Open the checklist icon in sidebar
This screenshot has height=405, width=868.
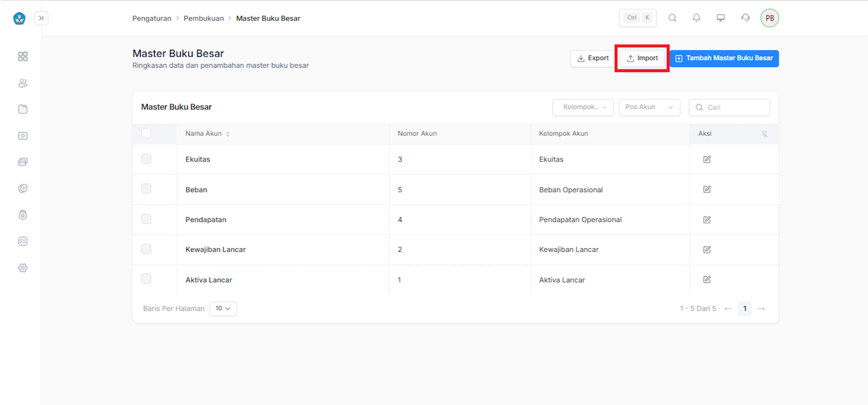click(23, 241)
